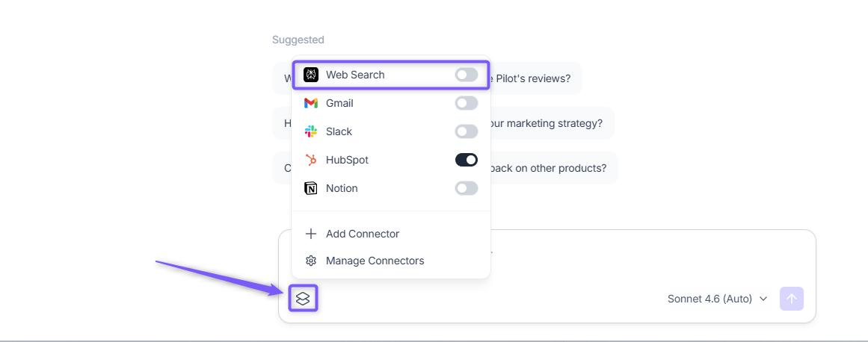868x342 pixels.
Task: Enable the Notion toggle
Action: point(466,188)
